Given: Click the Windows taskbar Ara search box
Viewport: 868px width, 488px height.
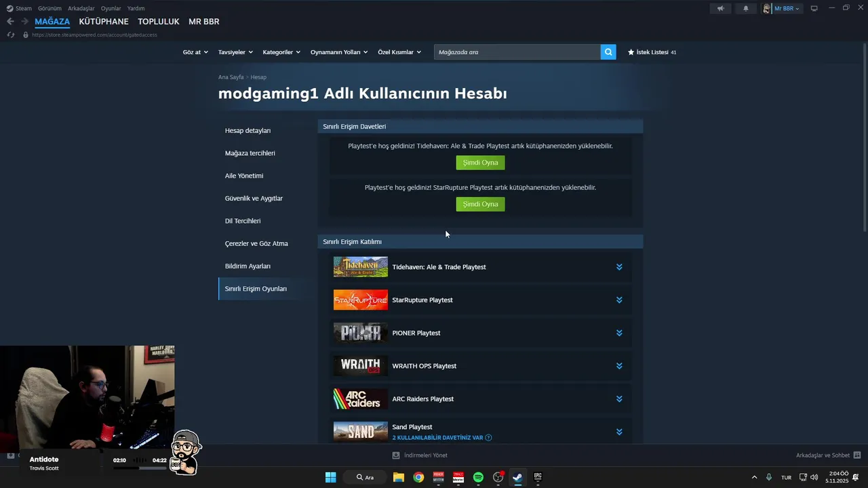Looking at the screenshot, I should pos(366,477).
